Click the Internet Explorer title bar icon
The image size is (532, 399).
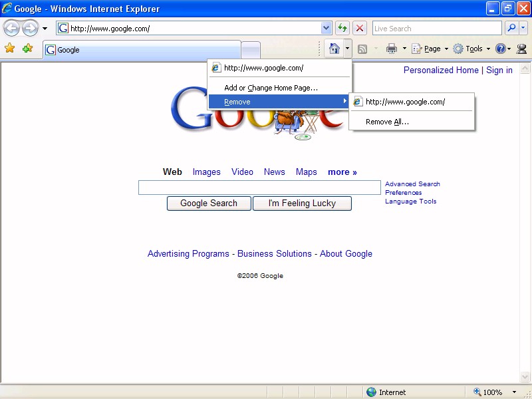[7, 8]
